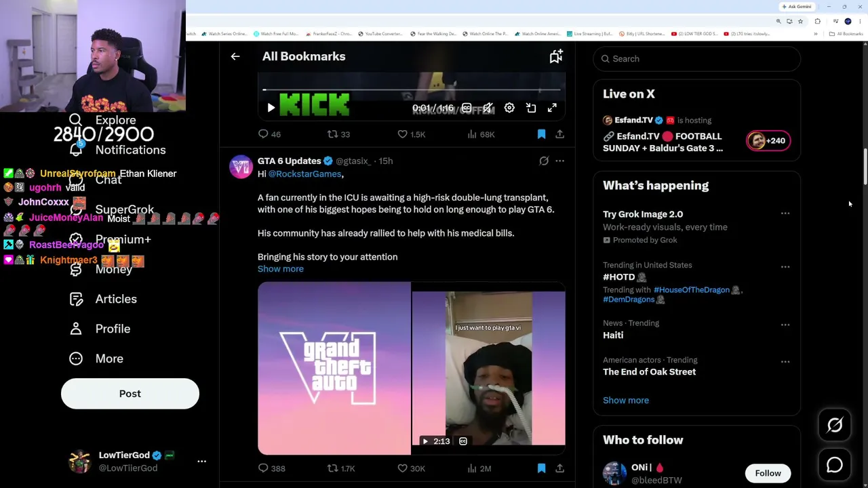The image size is (868, 488).
Task: Reply to the post with 46 comments
Action: 269,134
